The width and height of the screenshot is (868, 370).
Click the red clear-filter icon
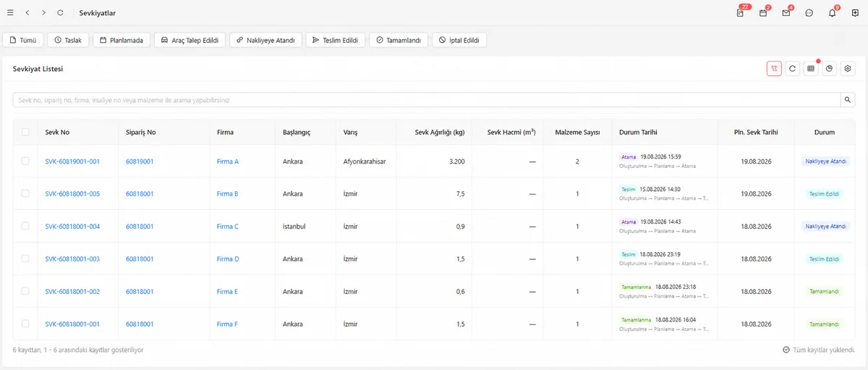pos(774,69)
